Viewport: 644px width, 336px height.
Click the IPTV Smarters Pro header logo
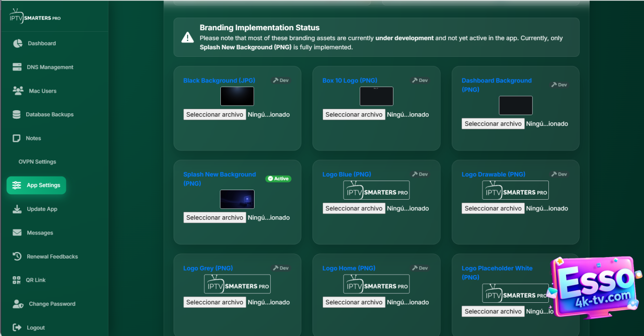35,17
